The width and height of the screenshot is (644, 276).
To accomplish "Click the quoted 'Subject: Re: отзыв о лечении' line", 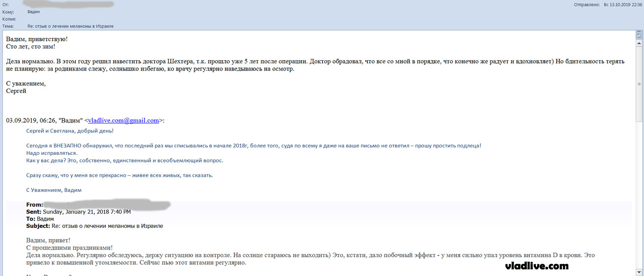I will [x=94, y=226].
